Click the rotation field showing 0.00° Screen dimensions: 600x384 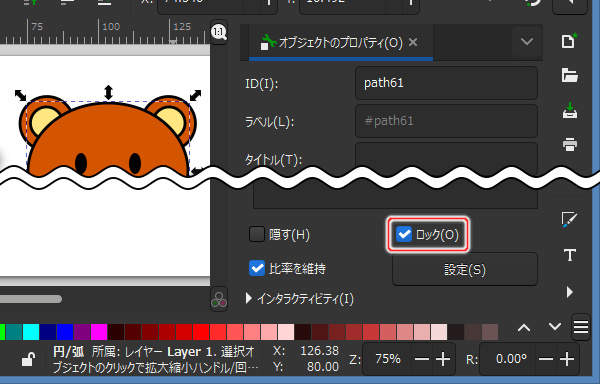click(510, 359)
